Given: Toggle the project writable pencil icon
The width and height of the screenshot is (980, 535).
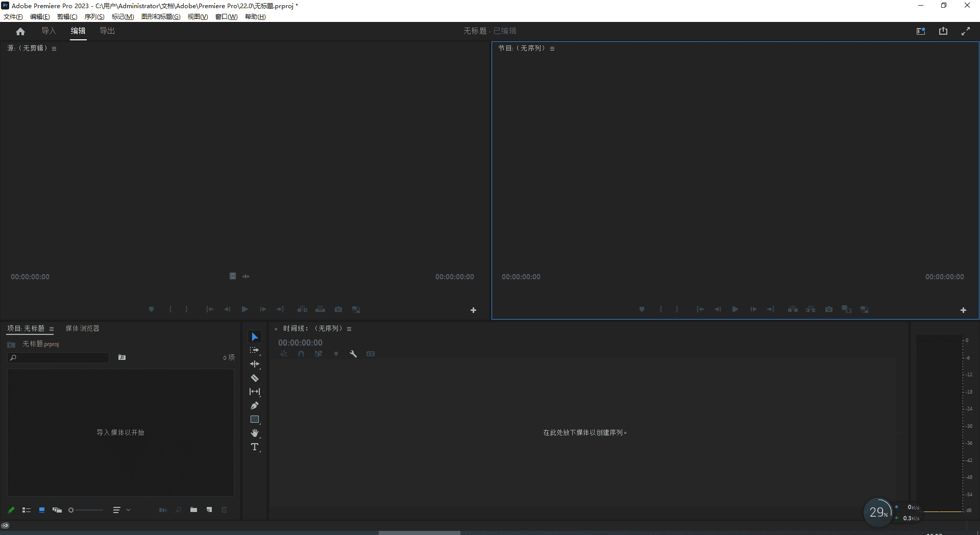Looking at the screenshot, I should pos(11,509).
